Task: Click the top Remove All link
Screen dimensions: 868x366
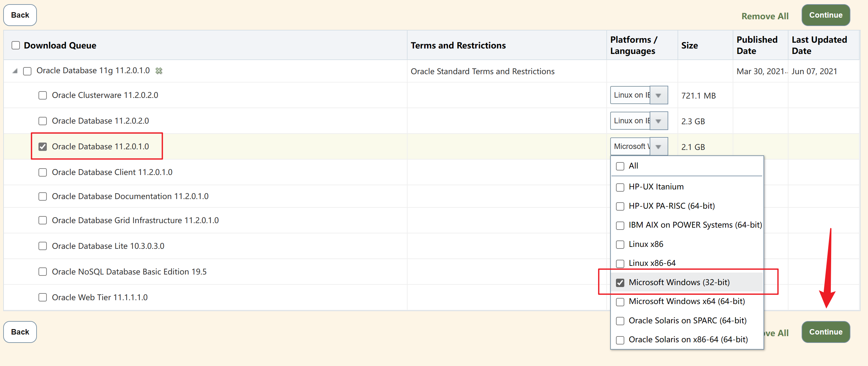Action: point(764,16)
